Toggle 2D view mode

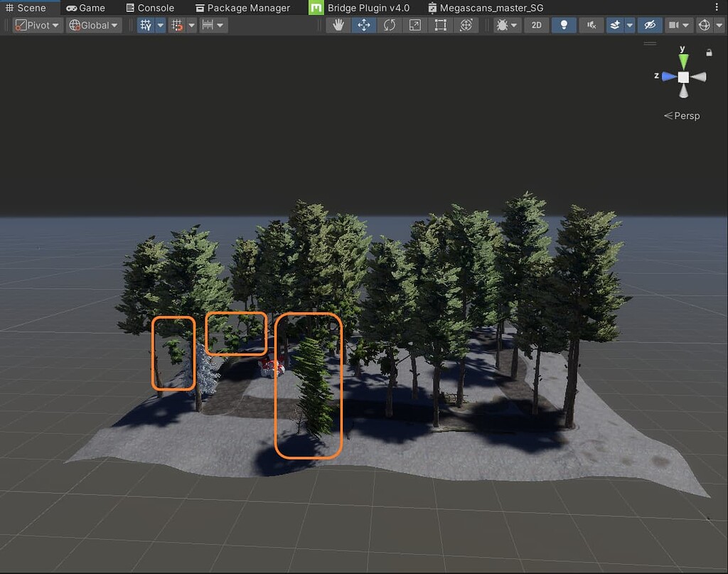coord(536,25)
